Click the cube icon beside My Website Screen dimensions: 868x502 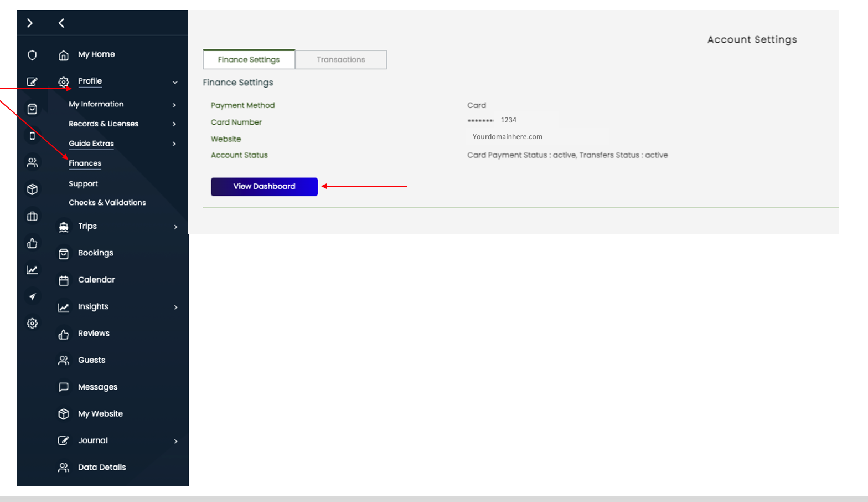click(64, 414)
